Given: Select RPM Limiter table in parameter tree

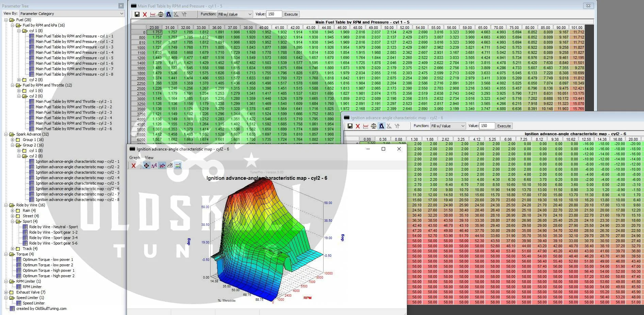Looking at the screenshot, I should [x=32, y=287].
